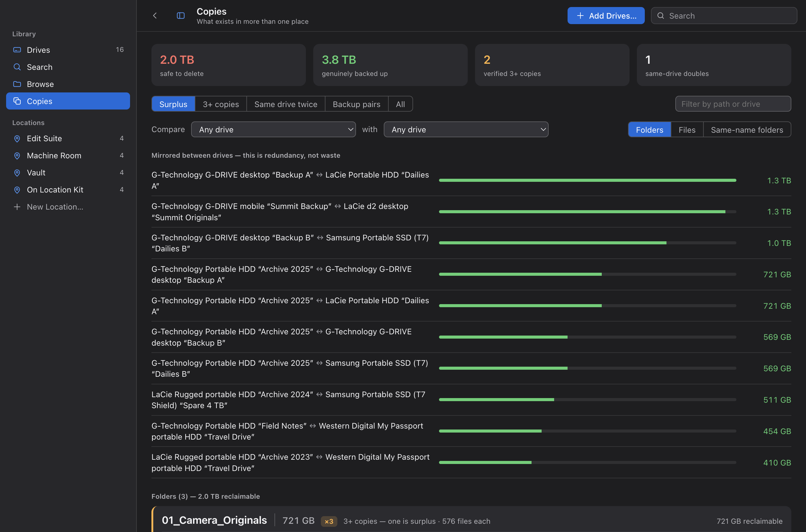
Task: Click the back chevron icon
Action: [x=155, y=16]
